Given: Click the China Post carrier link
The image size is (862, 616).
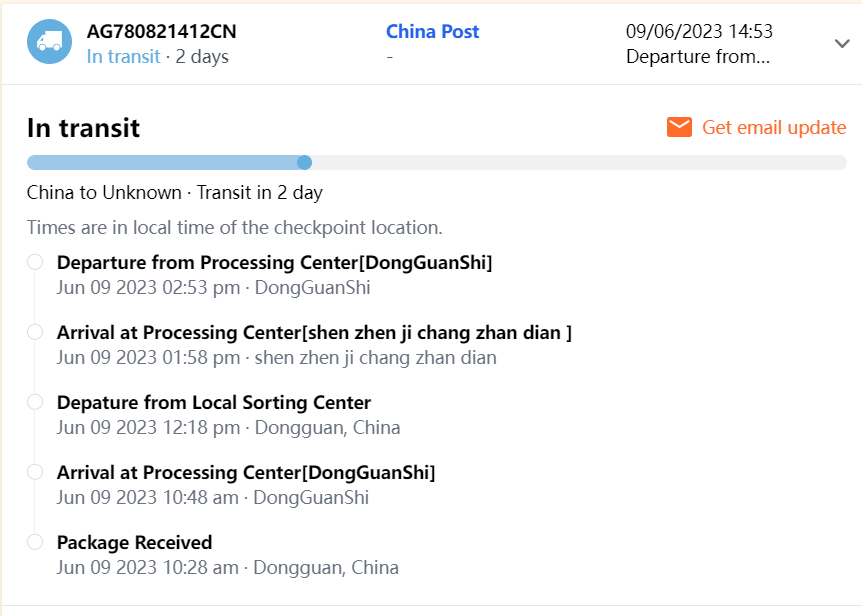Looking at the screenshot, I should [x=432, y=31].
